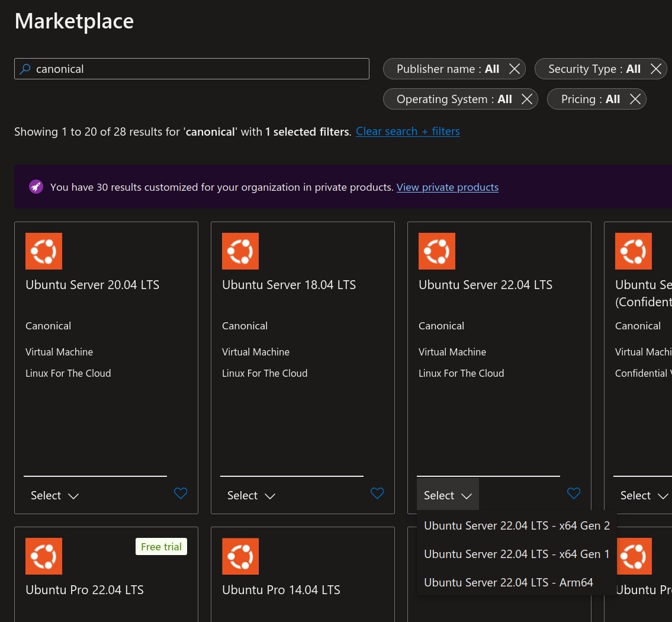Open Ubuntu Pro 14.04 LTS title
This screenshot has height=622, width=672.
(281, 590)
